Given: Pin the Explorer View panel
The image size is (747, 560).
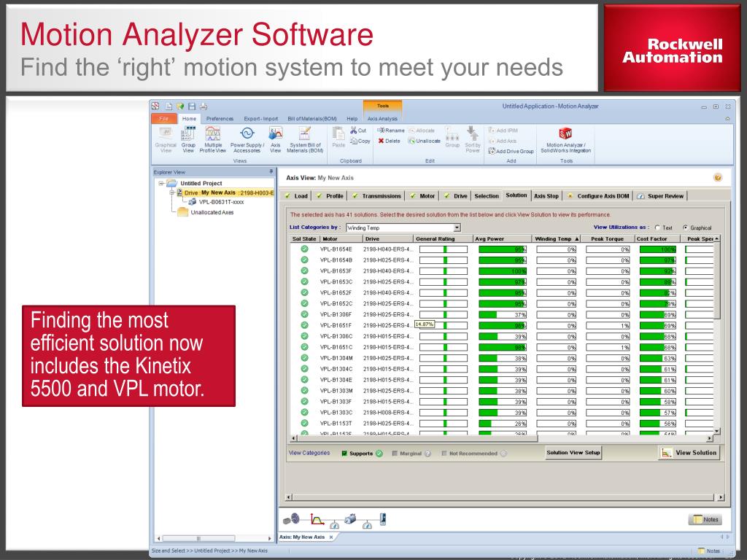Looking at the screenshot, I should [271, 171].
